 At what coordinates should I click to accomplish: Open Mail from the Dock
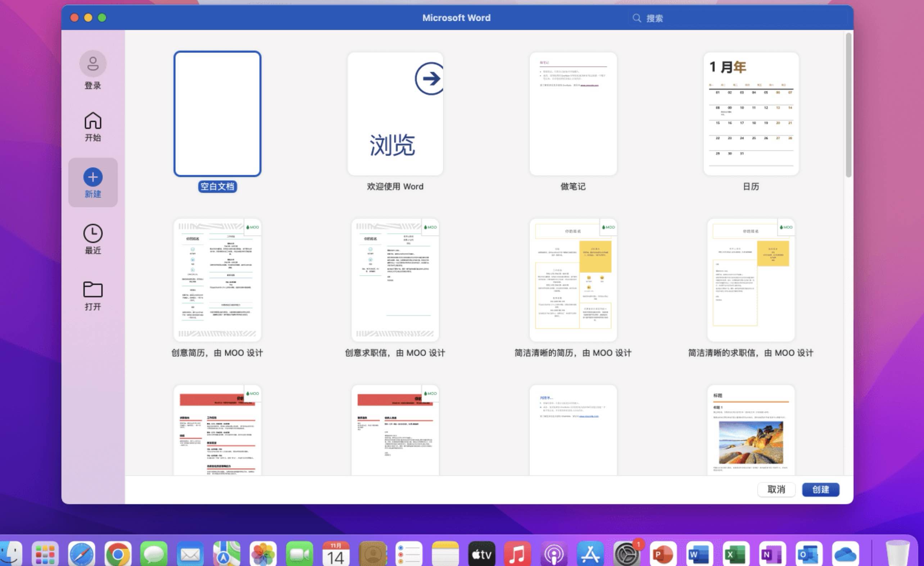point(190,554)
